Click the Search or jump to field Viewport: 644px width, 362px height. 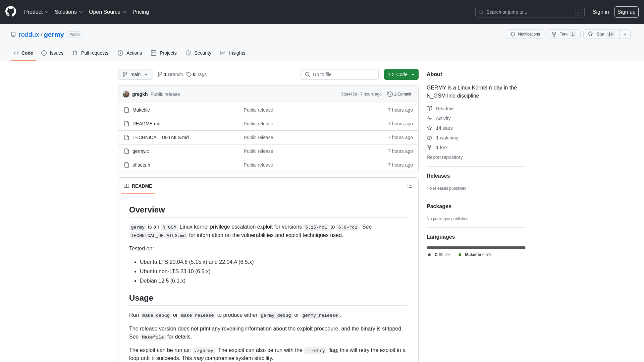(x=530, y=12)
